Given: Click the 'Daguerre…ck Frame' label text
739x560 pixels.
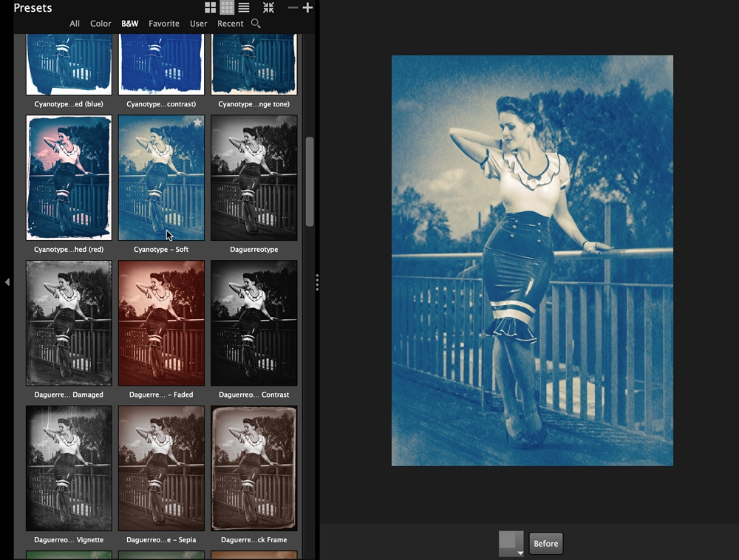Looking at the screenshot, I should pyautogui.click(x=254, y=540).
